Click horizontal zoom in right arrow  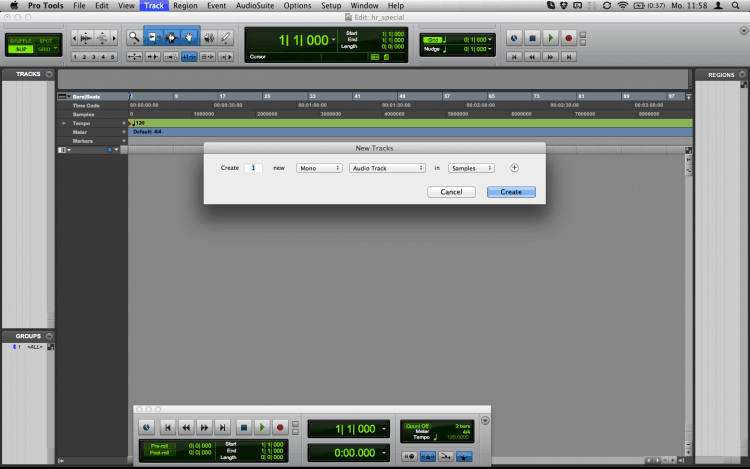pyautogui.click(x=114, y=37)
